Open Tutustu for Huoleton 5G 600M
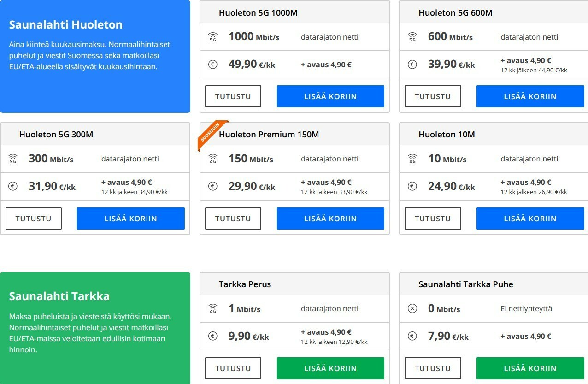 (433, 96)
